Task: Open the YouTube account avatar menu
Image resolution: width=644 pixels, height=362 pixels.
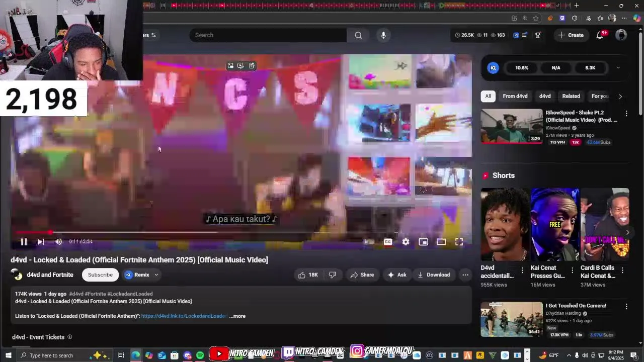Action: pyautogui.click(x=621, y=35)
